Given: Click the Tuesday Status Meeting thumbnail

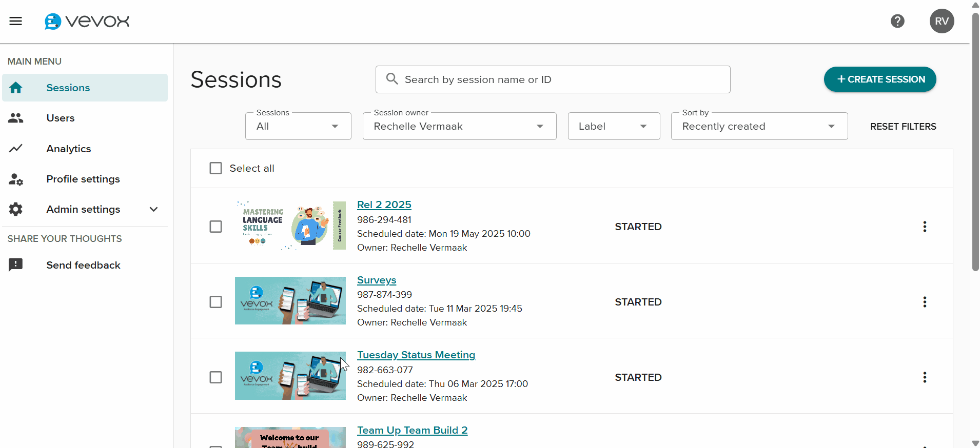Looking at the screenshot, I should coord(290,376).
